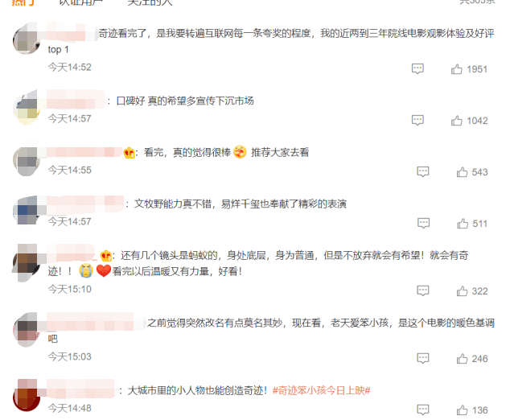Thumbs up the comment with 246 likes

462,359
